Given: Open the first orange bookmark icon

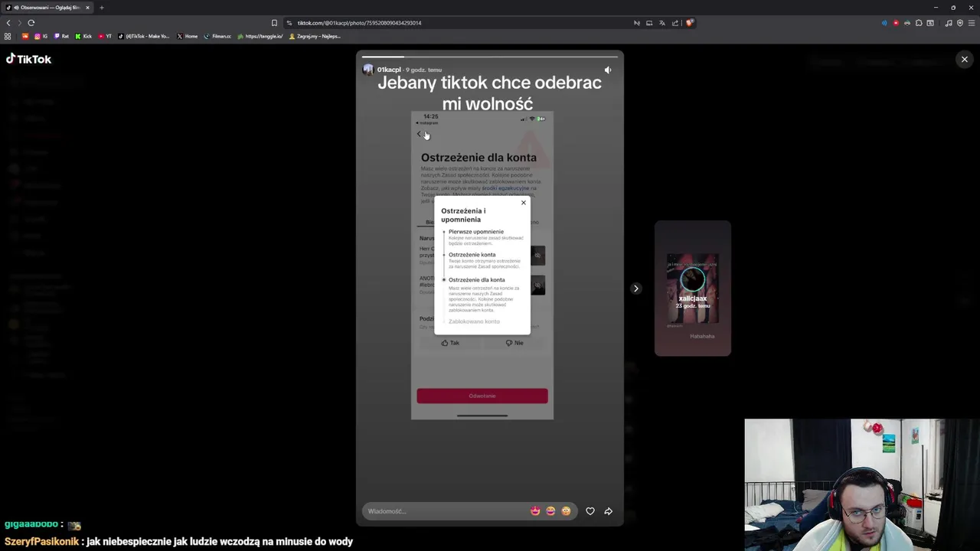Looking at the screenshot, I should 25,36.
